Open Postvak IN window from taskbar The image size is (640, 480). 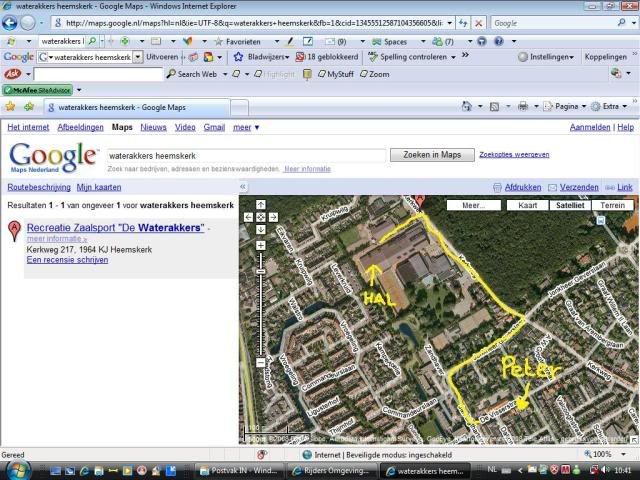point(239,471)
